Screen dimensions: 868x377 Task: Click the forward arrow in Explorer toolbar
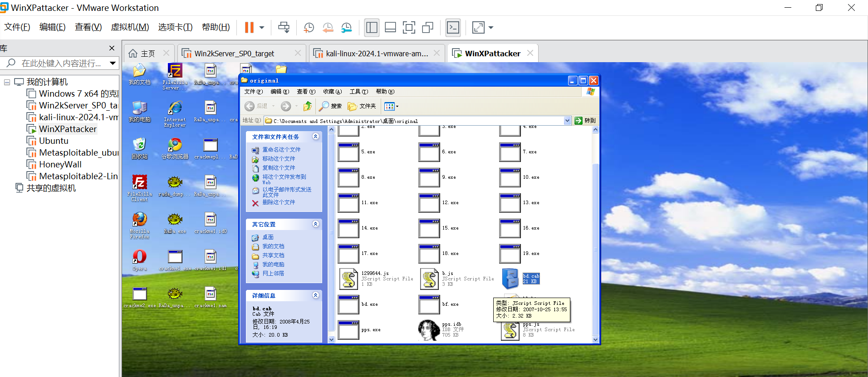(286, 106)
